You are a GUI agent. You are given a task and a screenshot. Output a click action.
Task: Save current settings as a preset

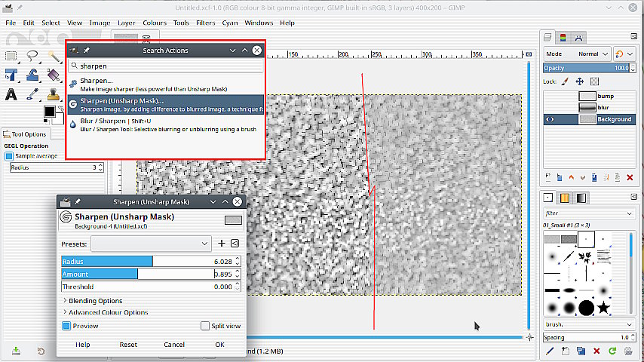pos(222,244)
